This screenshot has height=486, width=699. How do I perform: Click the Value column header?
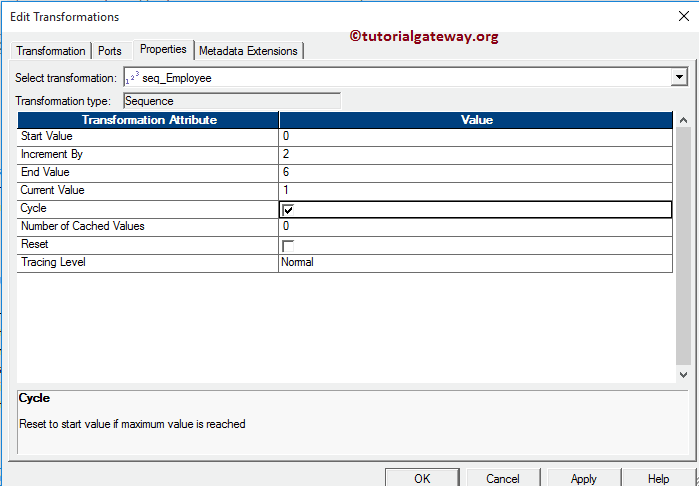click(476, 120)
